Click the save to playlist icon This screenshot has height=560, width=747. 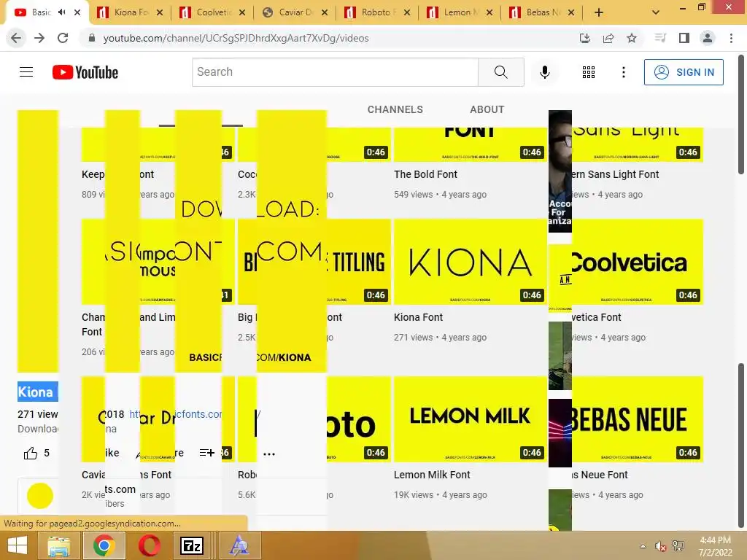tap(206, 453)
